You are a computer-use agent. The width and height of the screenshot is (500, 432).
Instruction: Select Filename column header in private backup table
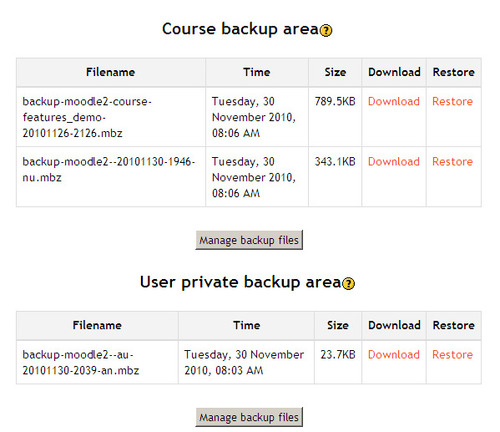(97, 325)
